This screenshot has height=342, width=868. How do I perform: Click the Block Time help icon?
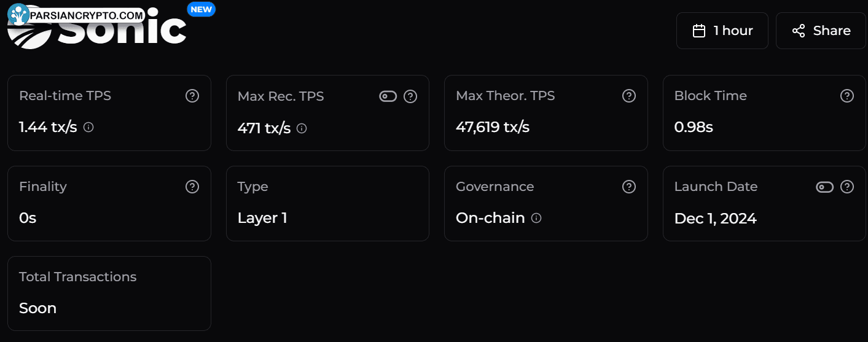[847, 96]
